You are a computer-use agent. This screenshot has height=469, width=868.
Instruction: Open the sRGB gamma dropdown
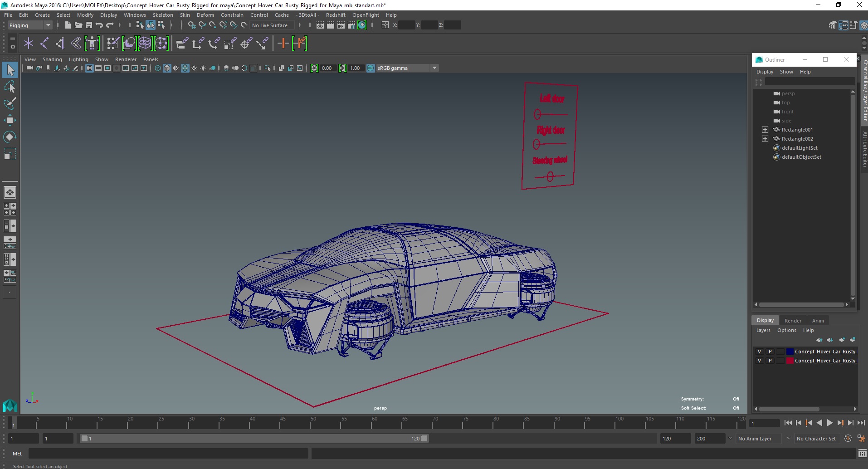tap(407, 68)
